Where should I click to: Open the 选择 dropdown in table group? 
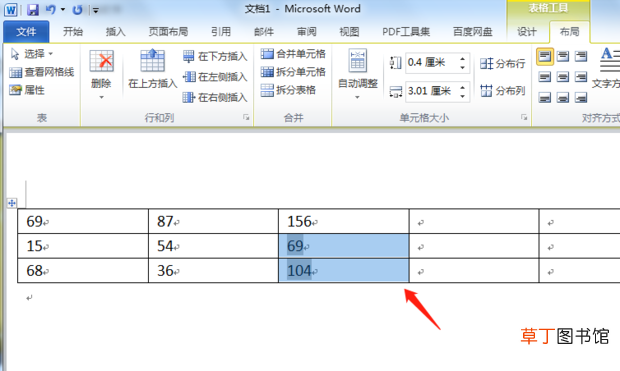point(31,54)
